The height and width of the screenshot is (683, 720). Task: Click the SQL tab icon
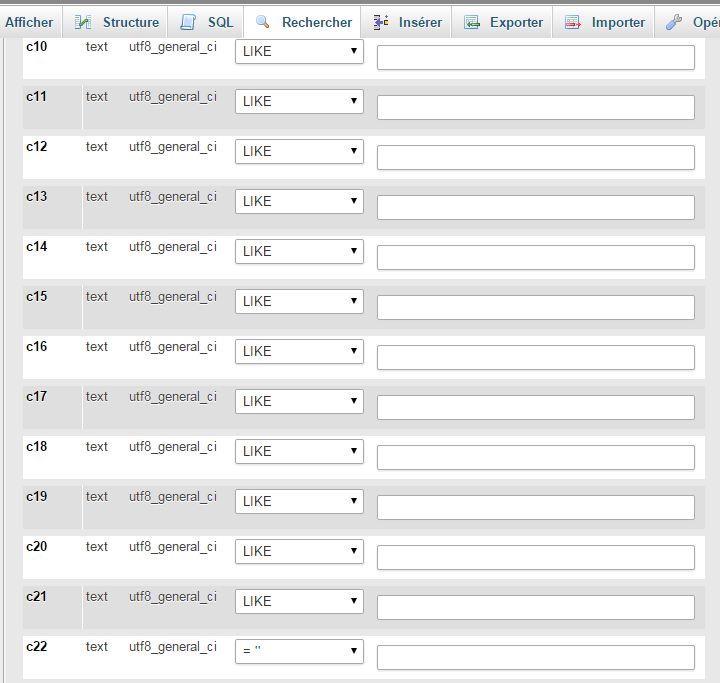coord(188,22)
